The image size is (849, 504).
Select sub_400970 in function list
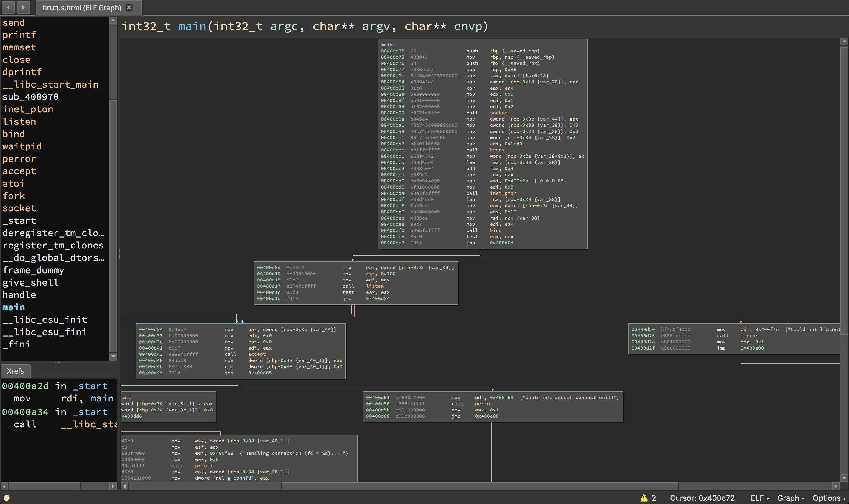coord(31,97)
